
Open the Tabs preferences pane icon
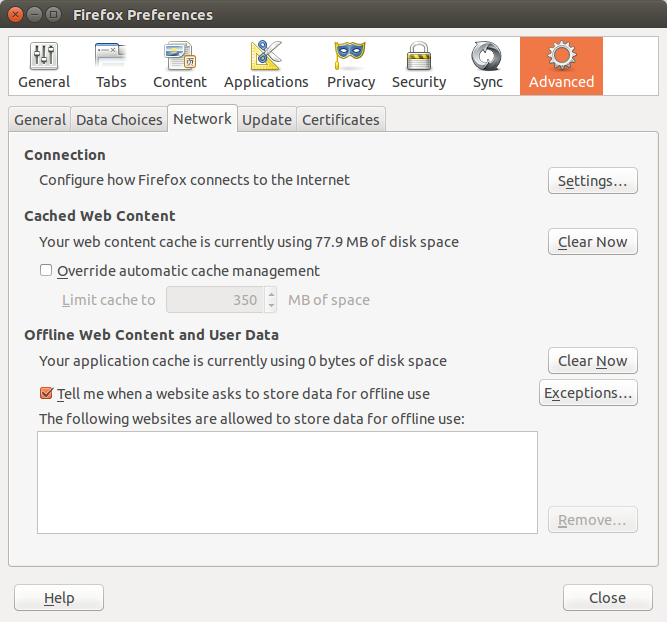tap(111, 66)
